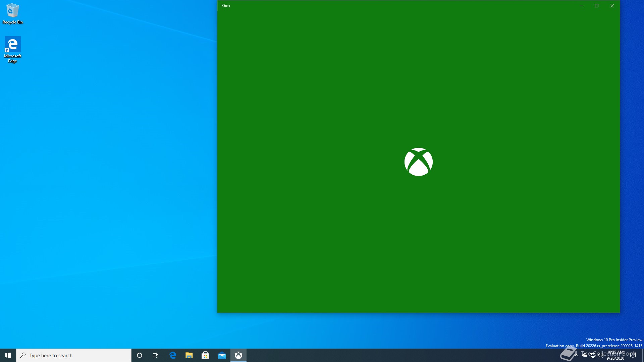This screenshot has width=644, height=362.
Task: Open the clock and calendar flyout
Action: pos(615,355)
